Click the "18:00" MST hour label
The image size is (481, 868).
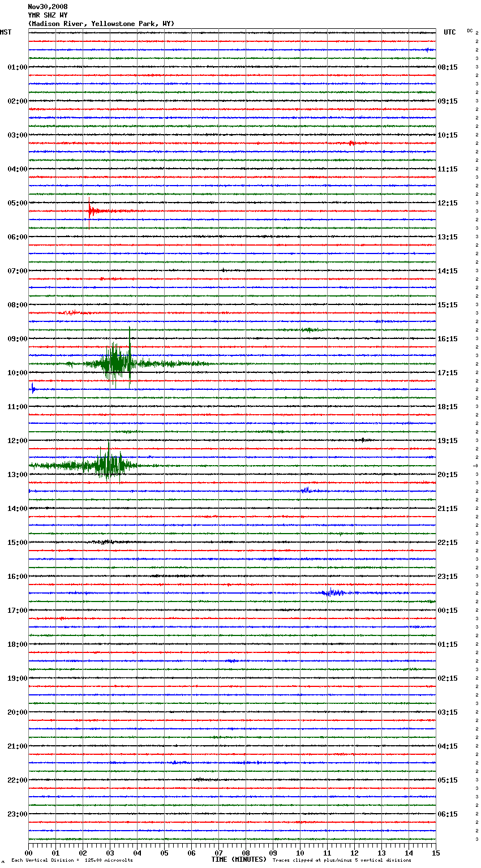click(x=18, y=644)
